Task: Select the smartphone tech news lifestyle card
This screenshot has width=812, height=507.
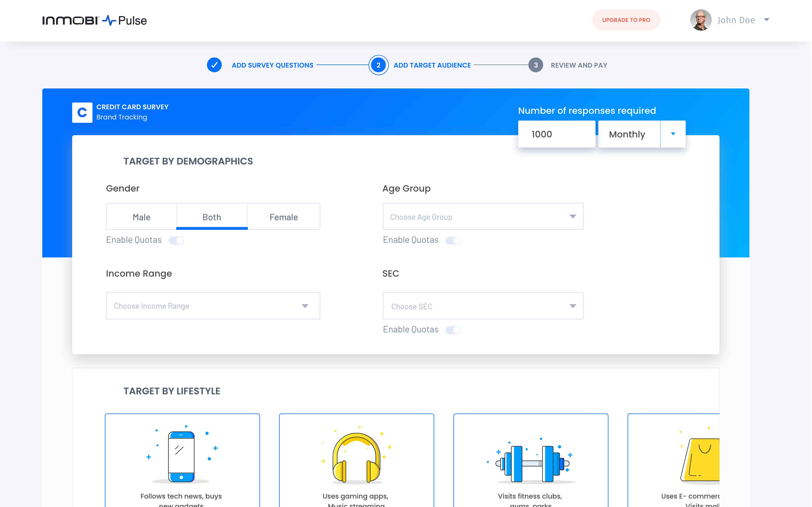Action: 182,460
